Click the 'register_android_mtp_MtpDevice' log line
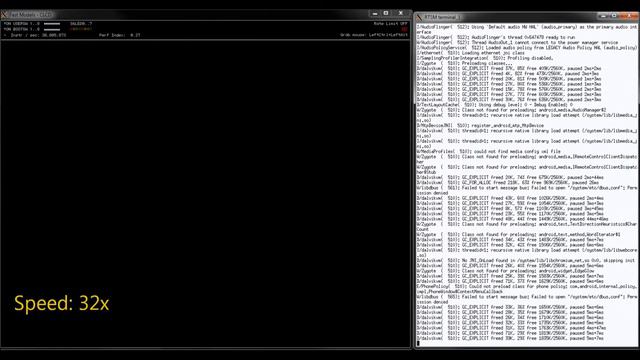This screenshot has width=640, height=360. tap(480, 125)
